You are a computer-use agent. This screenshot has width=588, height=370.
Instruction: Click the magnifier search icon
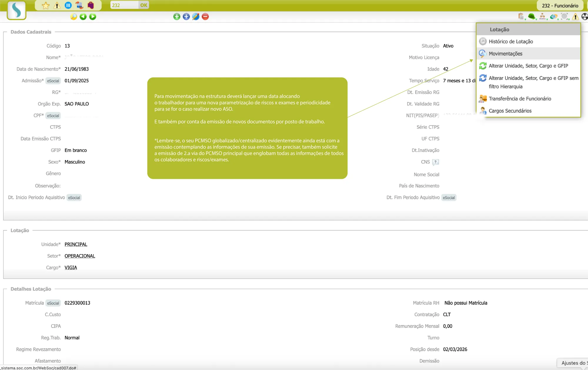point(73,17)
